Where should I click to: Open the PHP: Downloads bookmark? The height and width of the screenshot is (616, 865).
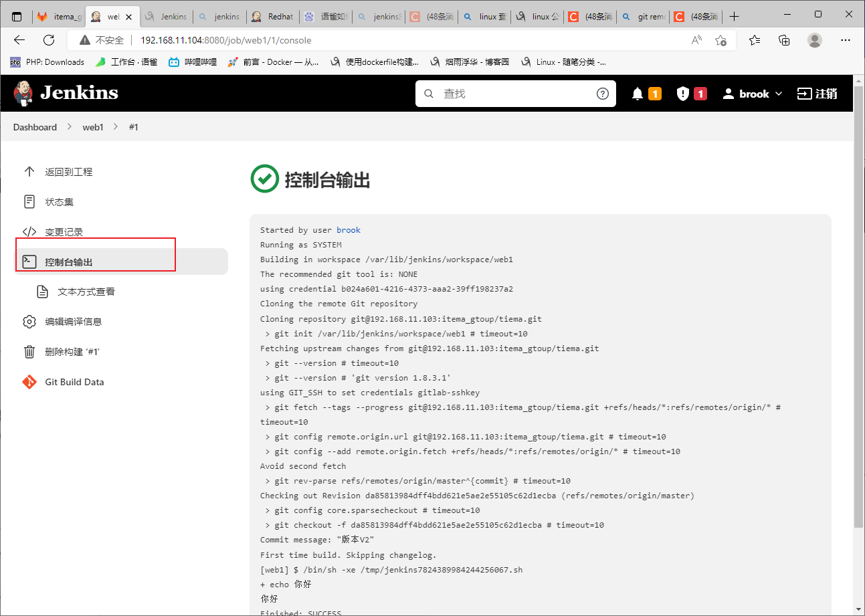pos(47,62)
